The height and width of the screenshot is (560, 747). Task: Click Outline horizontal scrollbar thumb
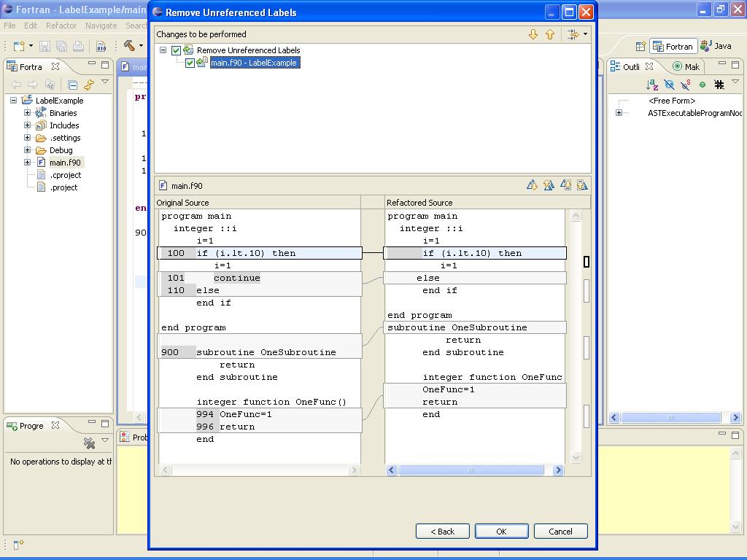[671, 418]
